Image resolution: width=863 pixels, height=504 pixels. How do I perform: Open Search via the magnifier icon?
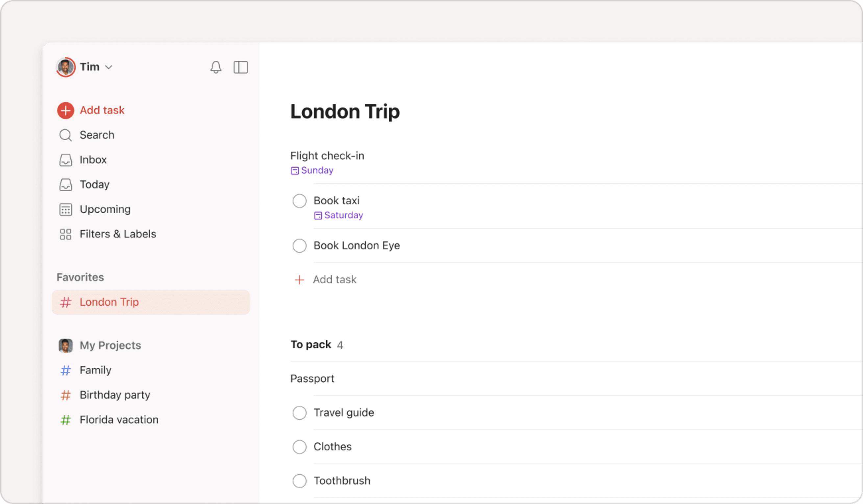click(65, 135)
